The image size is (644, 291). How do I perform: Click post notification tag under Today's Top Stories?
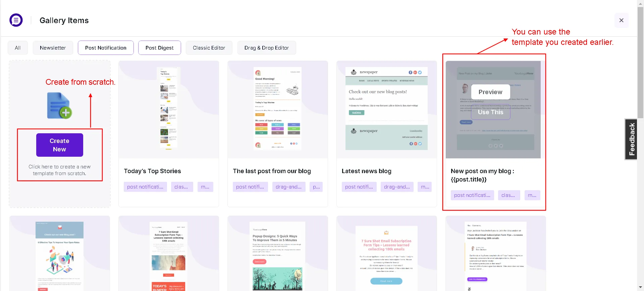tap(145, 187)
